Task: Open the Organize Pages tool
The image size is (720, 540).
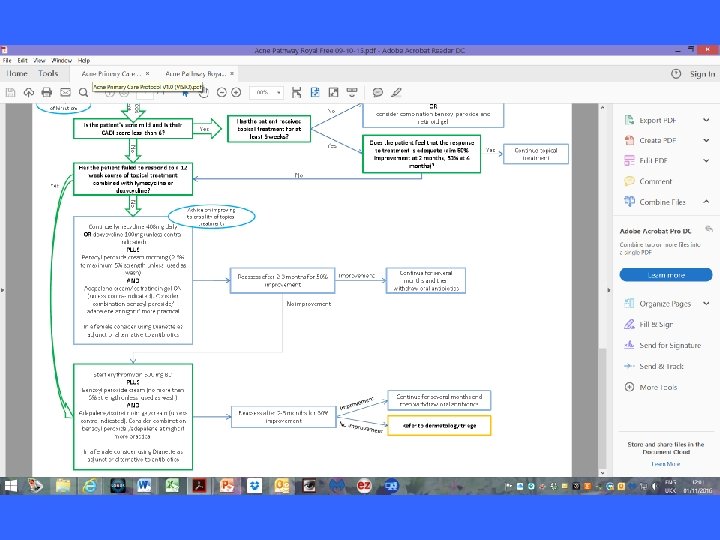Action: coord(665,304)
